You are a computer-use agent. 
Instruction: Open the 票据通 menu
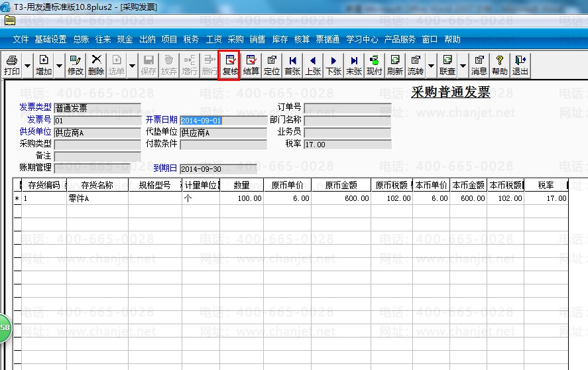pos(327,39)
